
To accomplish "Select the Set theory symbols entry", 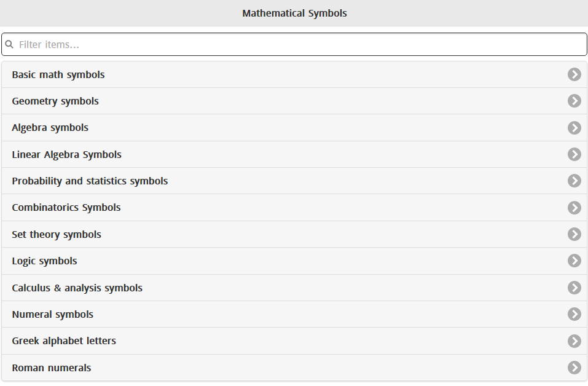I will 57,234.
